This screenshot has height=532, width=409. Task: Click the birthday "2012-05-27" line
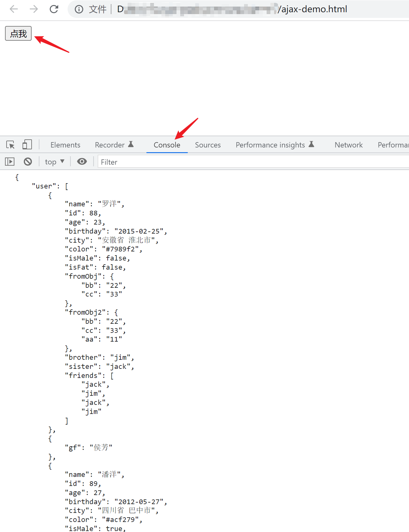click(x=116, y=502)
